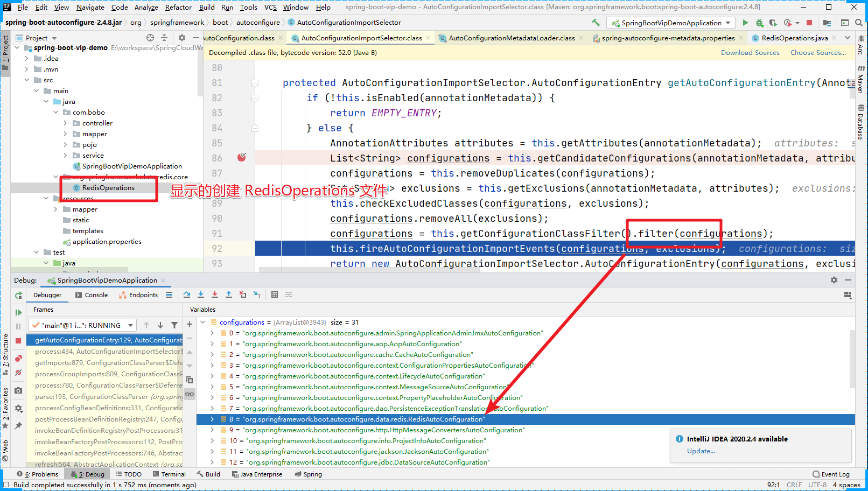Viewport: 868px width, 491px height.
Task: Click the Step Into icon
Action: point(201,294)
